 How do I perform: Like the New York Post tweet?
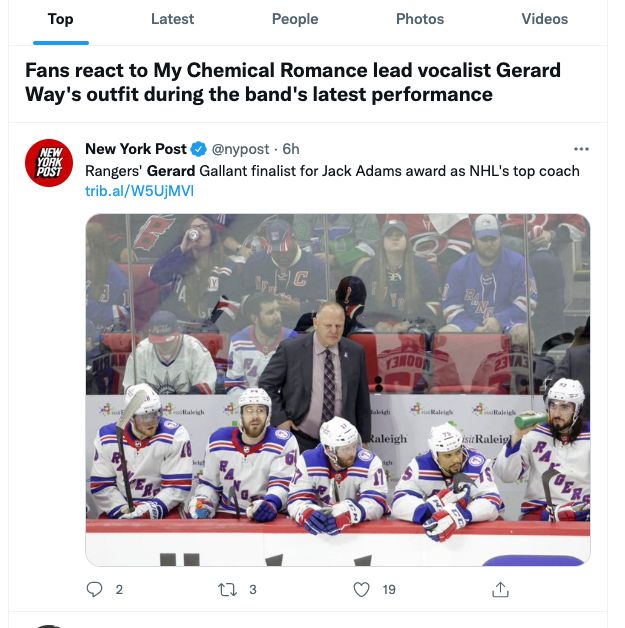pos(362,589)
